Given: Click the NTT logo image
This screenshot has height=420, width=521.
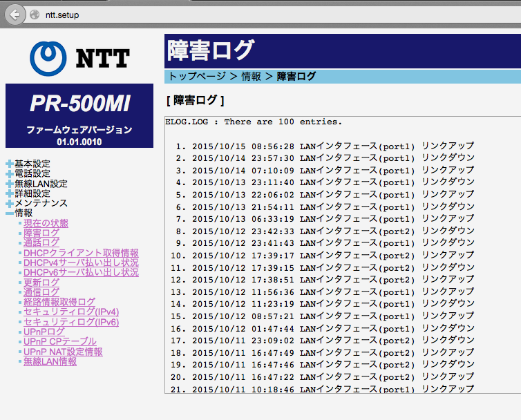Looking at the screenshot, I should (x=79, y=59).
